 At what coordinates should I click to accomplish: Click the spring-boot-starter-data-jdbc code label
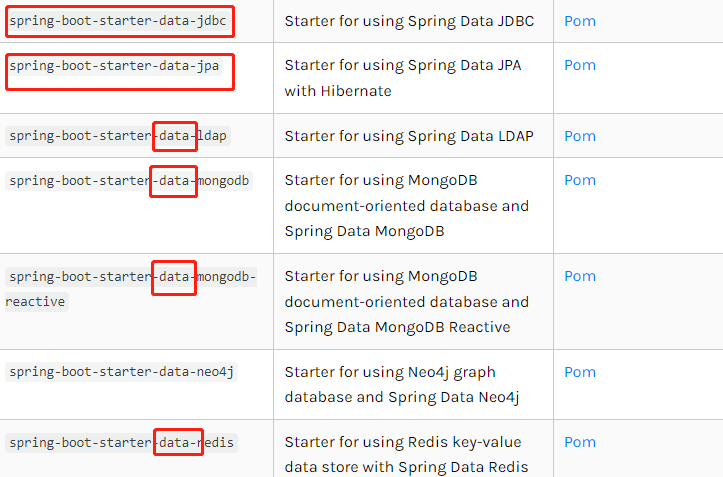[118, 21]
